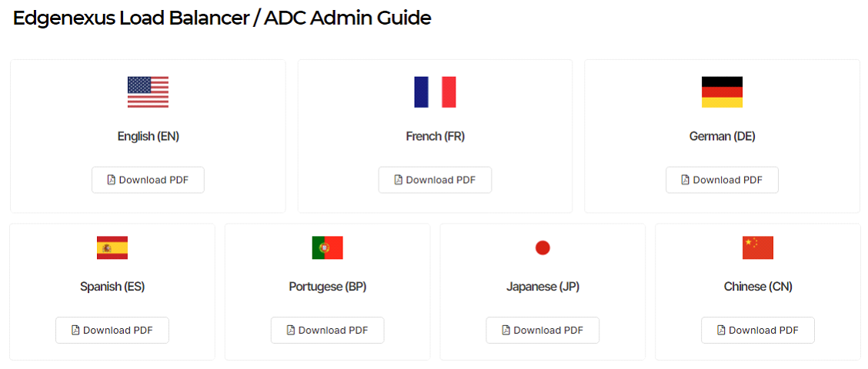This screenshot has width=868, height=369.
Task: Download the English (EN) PDF guide
Action: [x=148, y=180]
